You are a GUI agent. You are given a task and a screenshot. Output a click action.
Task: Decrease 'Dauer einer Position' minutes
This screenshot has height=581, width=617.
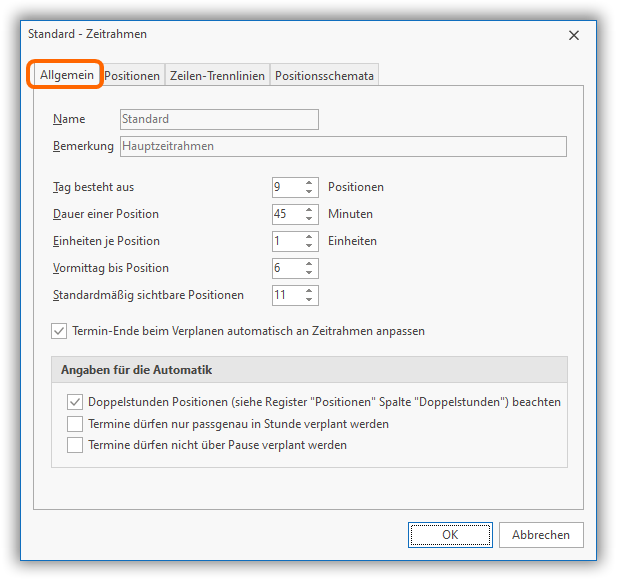[x=310, y=218]
